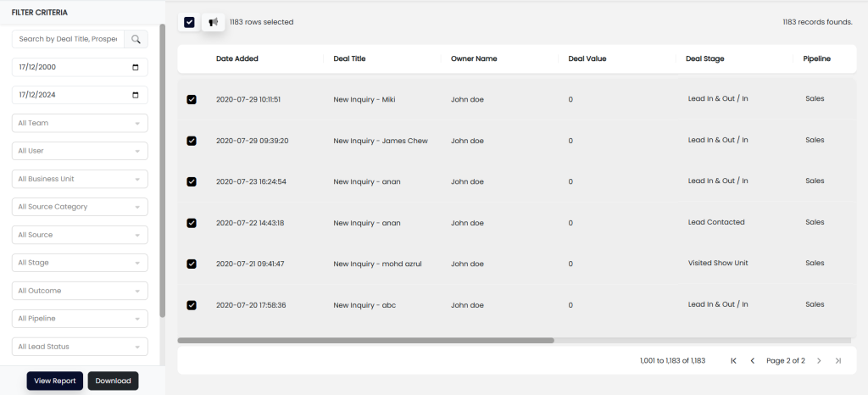Click the Deal Value column header
The height and width of the screenshot is (395, 868).
click(x=587, y=58)
